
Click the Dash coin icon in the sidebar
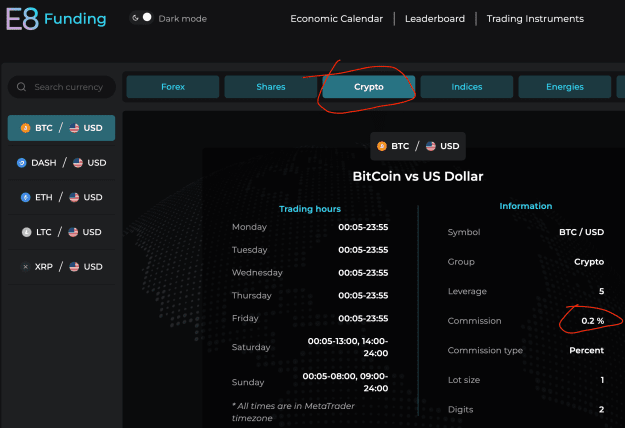click(x=22, y=163)
